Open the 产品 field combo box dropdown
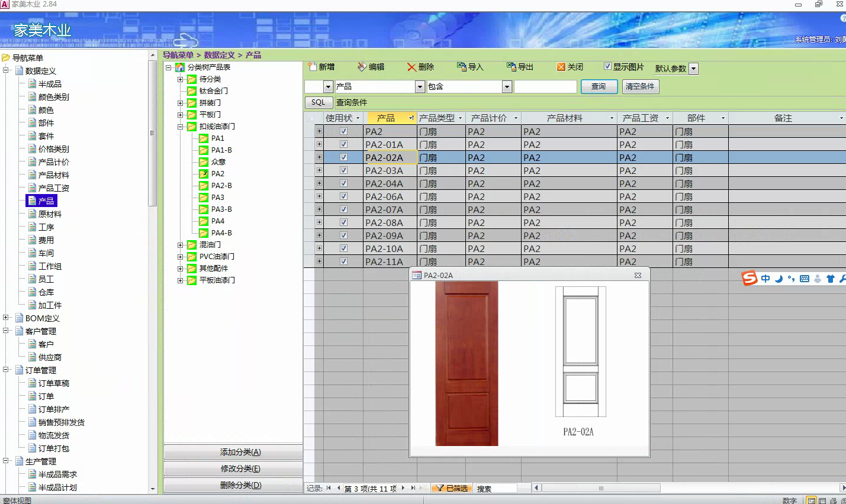 coord(420,87)
